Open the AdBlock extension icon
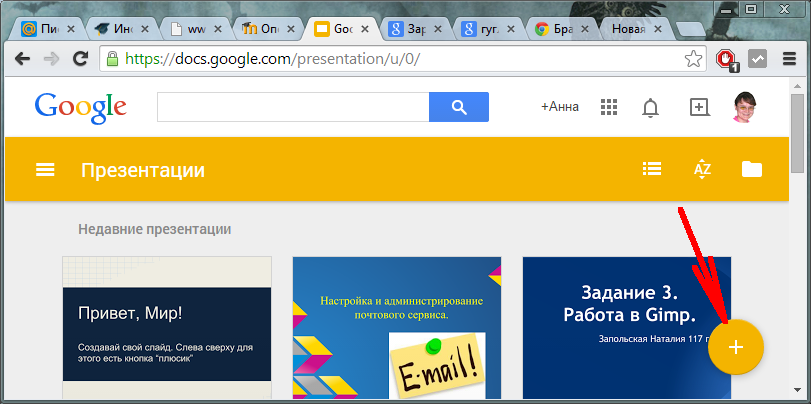The image size is (811, 404). pyautogui.click(x=728, y=60)
